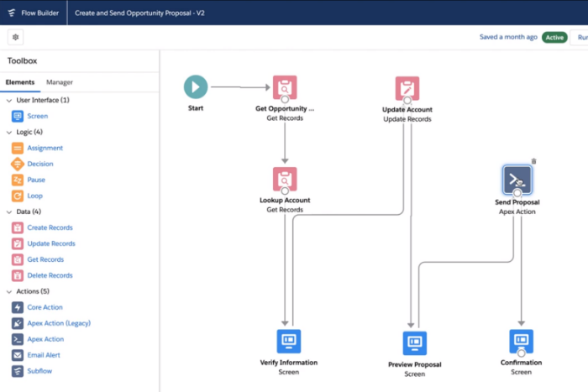Image resolution: width=588 pixels, height=392 pixels.
Task: Open the Verify Information screen node
Action: [x=289, y=341]
